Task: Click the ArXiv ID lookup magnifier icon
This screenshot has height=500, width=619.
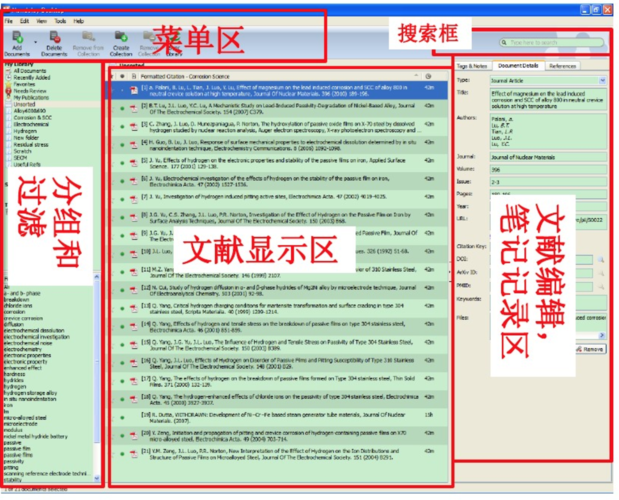Action: [601, 273]
